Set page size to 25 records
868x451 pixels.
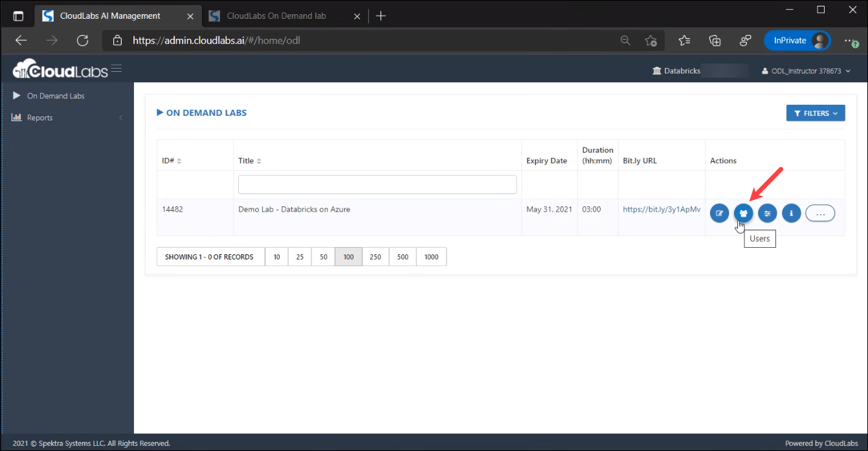(300, 257)
